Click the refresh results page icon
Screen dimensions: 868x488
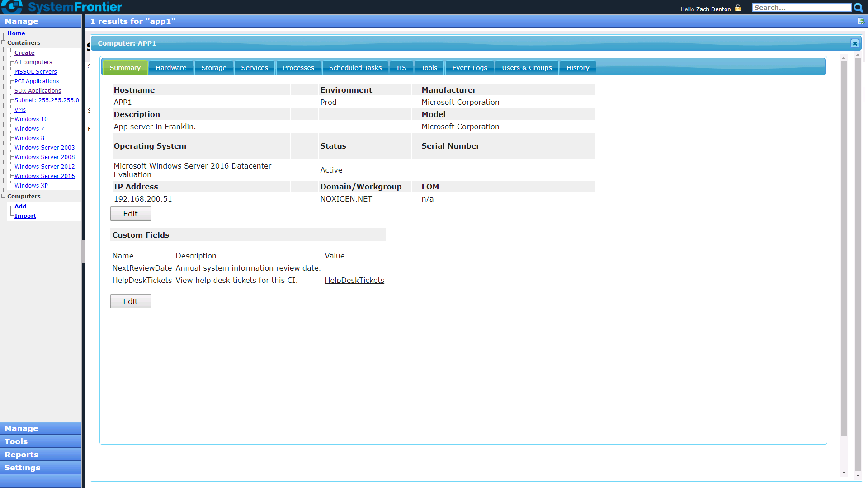861,21
